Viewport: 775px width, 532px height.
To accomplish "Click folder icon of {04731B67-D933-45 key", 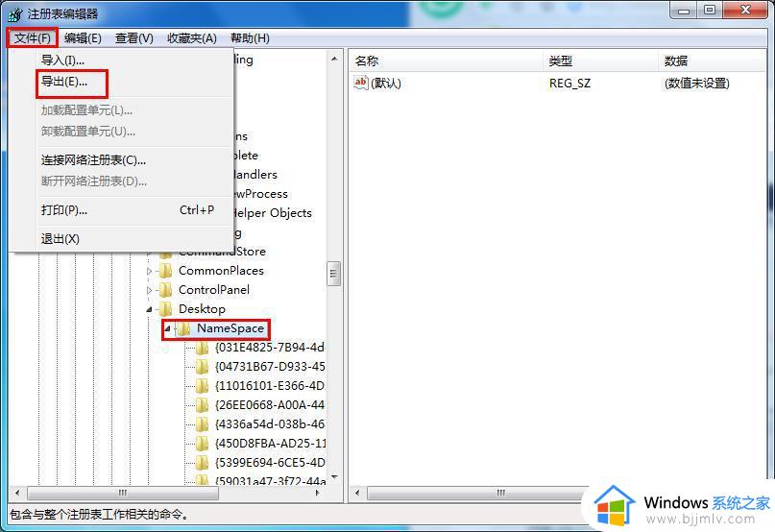I will point(202,367).
